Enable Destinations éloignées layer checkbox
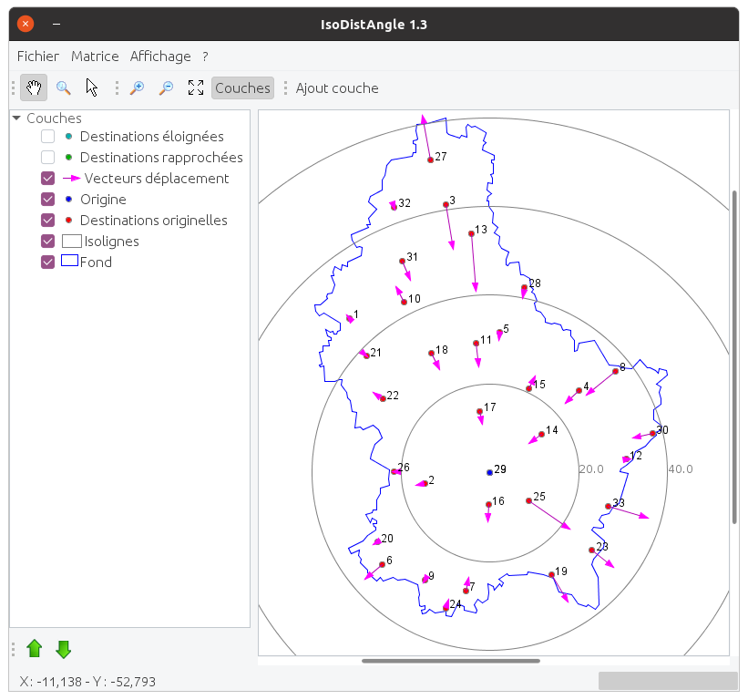Image resolution: width=748 pixels, height=700 pixels. tap(48, 137)
